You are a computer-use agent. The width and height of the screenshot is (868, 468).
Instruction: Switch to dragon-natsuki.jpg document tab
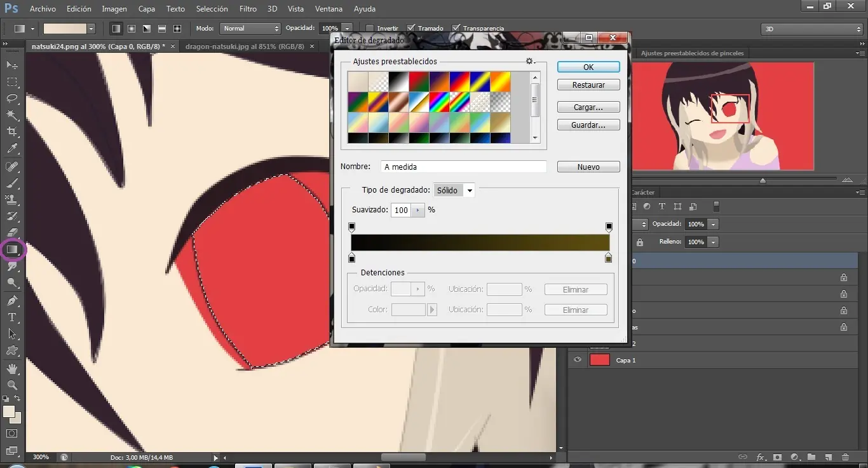[x=245, y=46]
